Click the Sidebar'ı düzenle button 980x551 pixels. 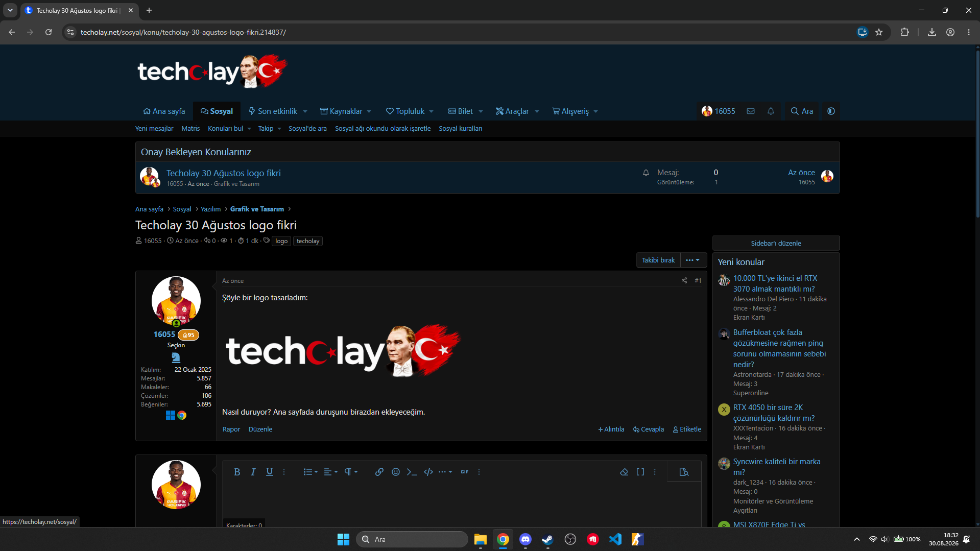point(776,243)
